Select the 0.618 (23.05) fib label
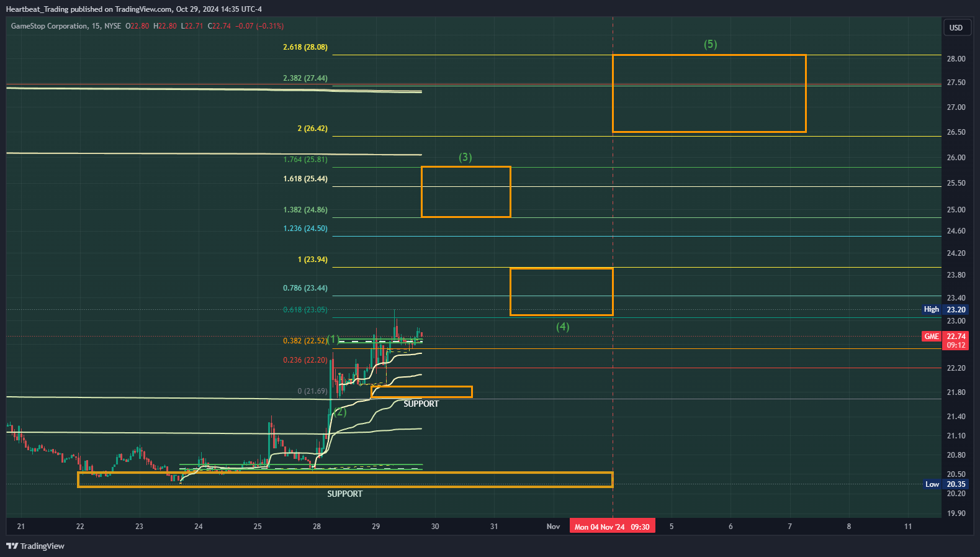 pyautogui.click(x=305, y=310)
